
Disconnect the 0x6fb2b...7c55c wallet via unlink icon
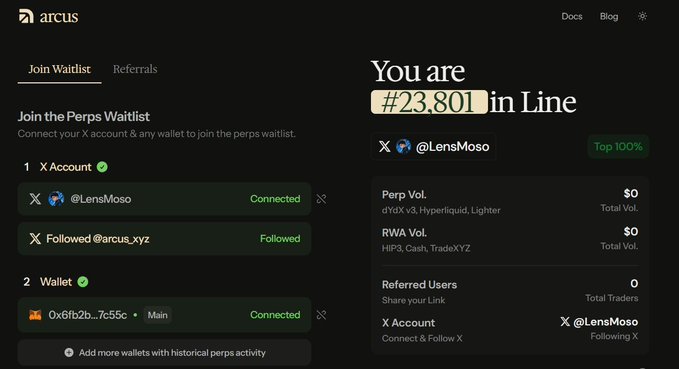321,315
